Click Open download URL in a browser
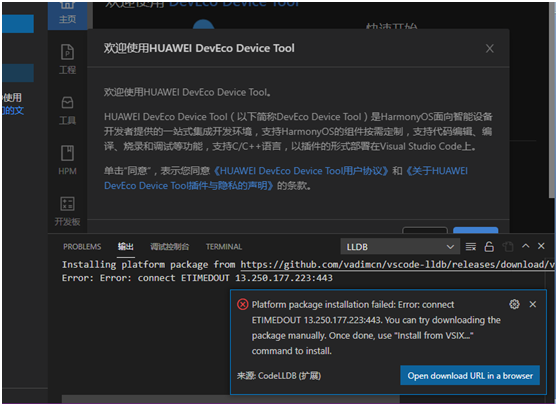Screen dimensions: 558x406 tap(470, 376)
